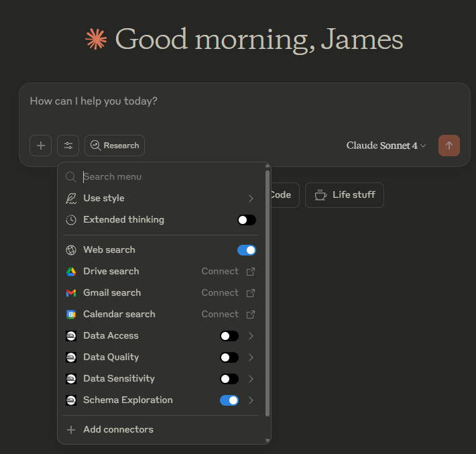The width and height of the screenshot is (476, 454).
Task: Connect Drive search
Action: [x=220, y=271]
